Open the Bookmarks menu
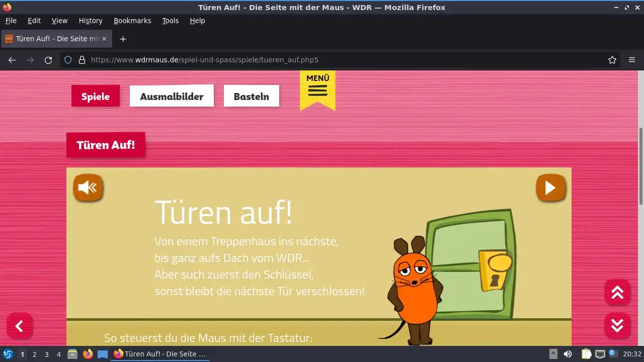 [132, 21]
